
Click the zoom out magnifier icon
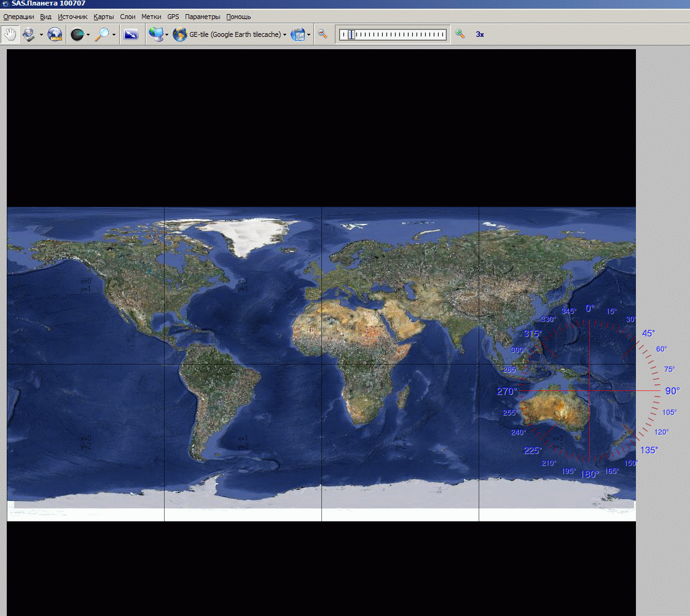[322, 34]
